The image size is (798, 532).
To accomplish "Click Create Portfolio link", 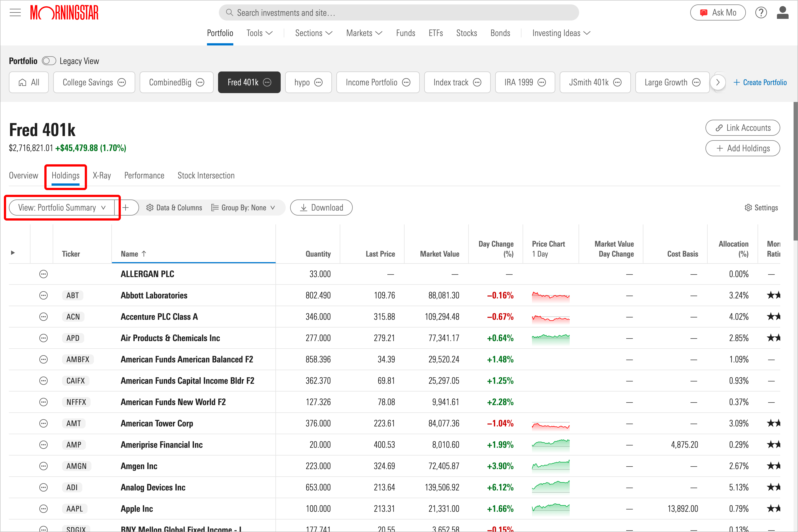I will point(760,83).
